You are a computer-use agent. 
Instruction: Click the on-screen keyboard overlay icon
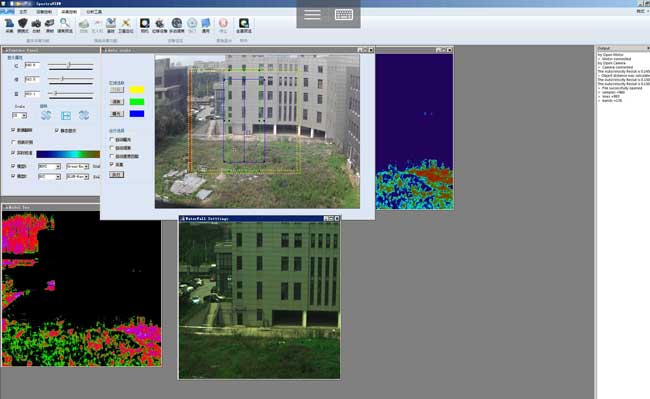pyautogui.click(x=344, y=15)
